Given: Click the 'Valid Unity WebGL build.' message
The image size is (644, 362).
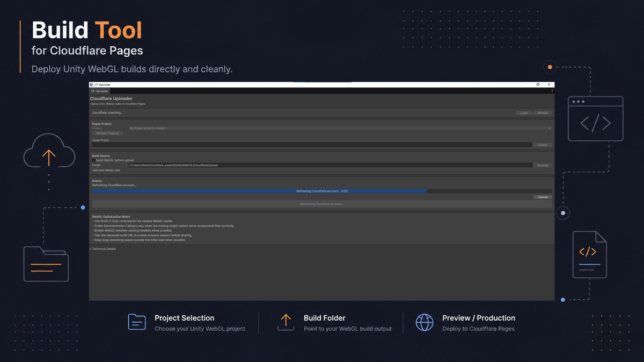Looking at the screenshot, I should [x=106, y=170].
